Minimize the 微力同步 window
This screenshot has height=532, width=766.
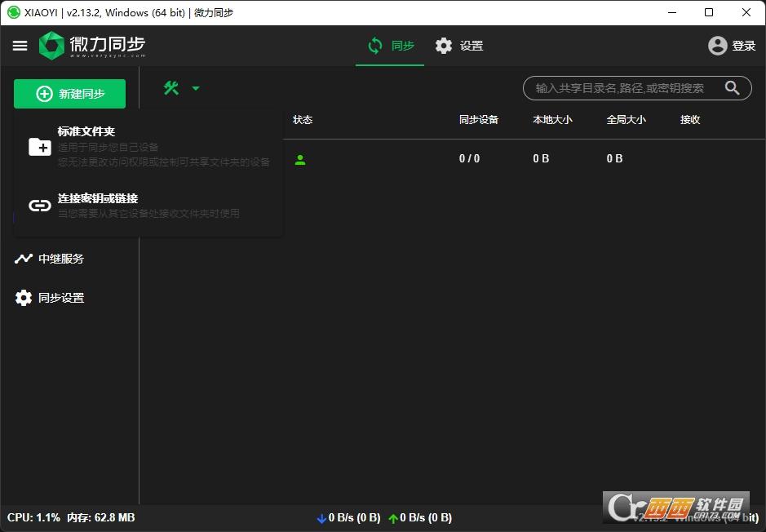tap(672, 12)
